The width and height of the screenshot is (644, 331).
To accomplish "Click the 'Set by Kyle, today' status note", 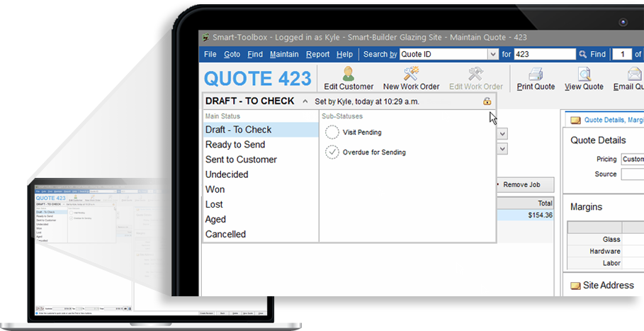I will pyautogui.click(x=367, y=101).
